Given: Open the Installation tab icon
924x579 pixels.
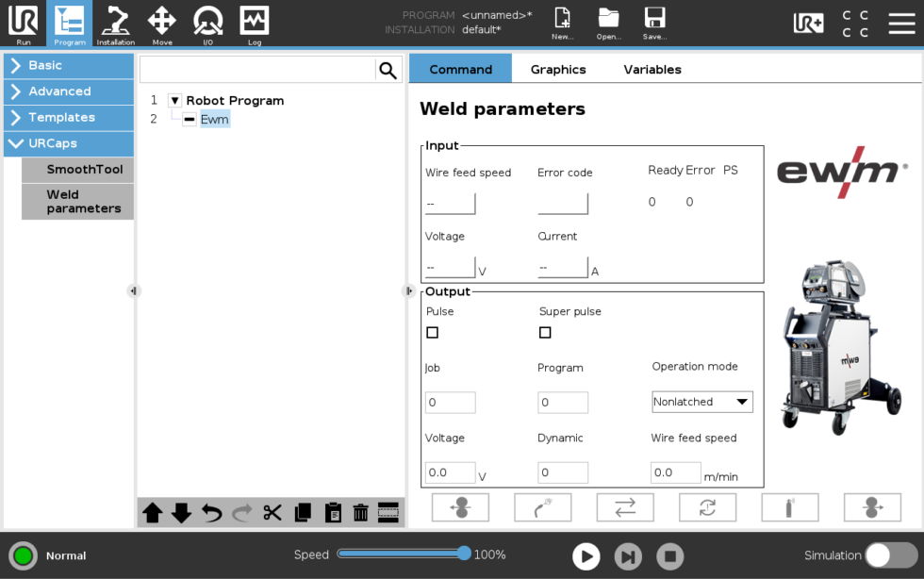Looking at the screenshot, I should [116, 25].
